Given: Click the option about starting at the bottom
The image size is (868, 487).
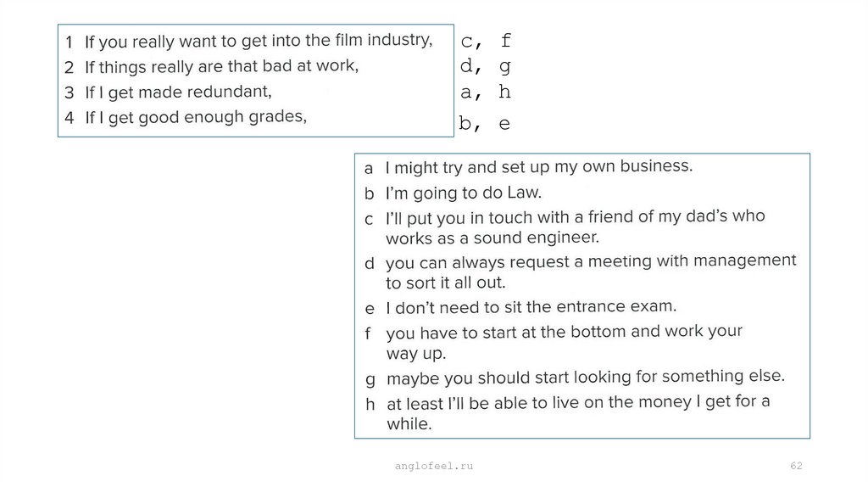Looking at the screenshot, I should pos(564,342).
